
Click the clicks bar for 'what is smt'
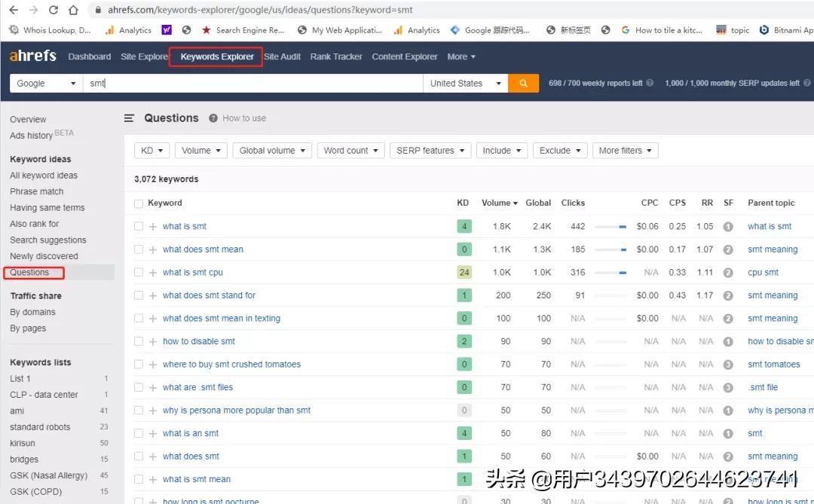pos(610,227)
